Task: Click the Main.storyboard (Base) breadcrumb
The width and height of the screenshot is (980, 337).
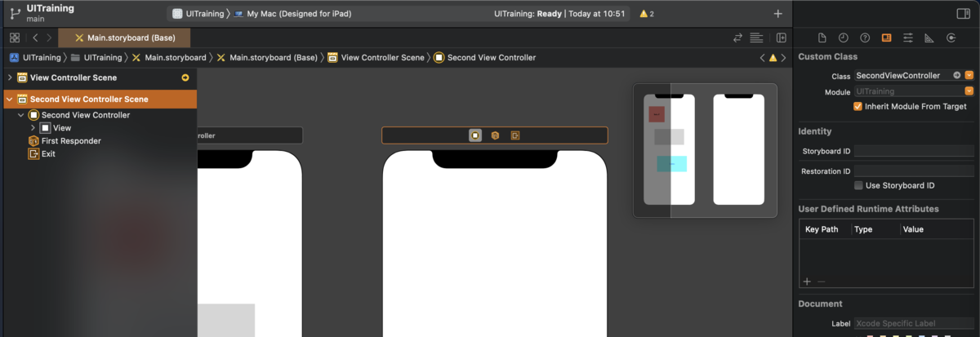Action: coord(267,58)
